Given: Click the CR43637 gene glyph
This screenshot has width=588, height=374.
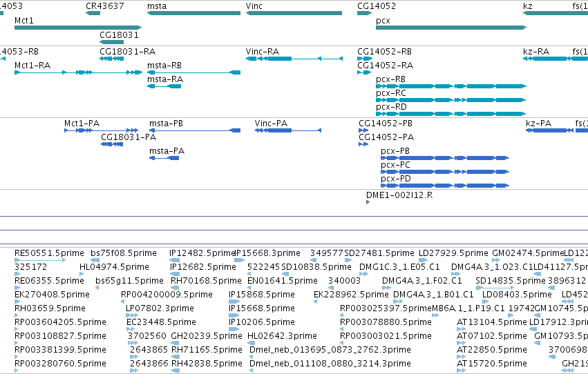Looking at the screenshot, I should [93, 13].
